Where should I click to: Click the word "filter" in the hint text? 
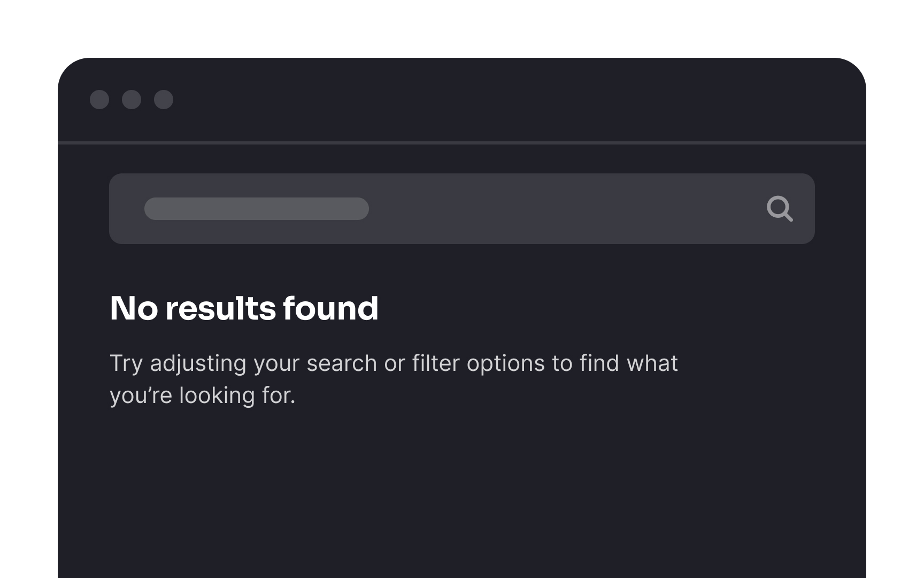436,363
